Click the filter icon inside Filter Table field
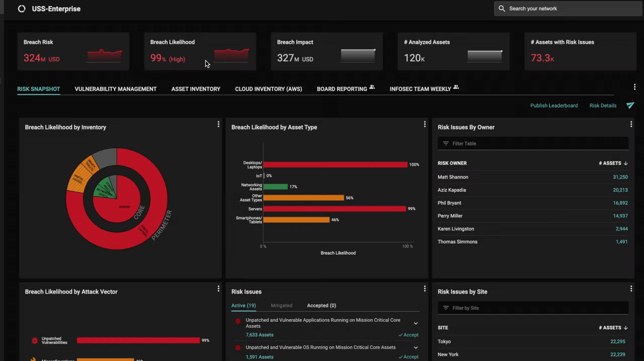The height and width of the screenshot is (361, 644). click(445, 143)
